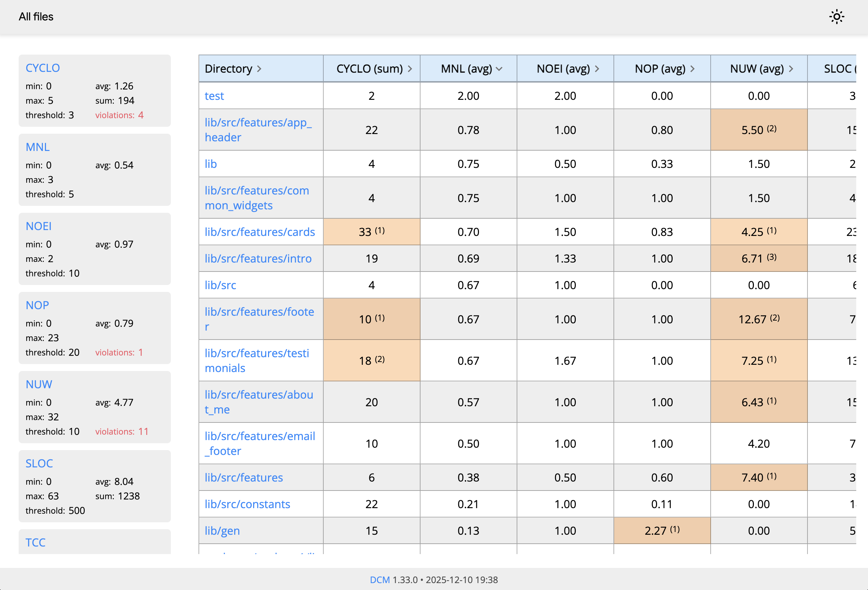Open lib/src/features/intro directory row
868x590 pixels.
258,258
